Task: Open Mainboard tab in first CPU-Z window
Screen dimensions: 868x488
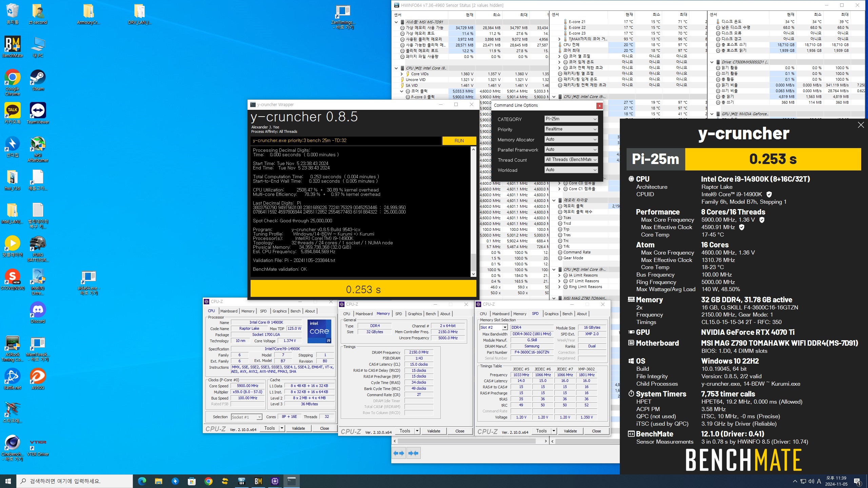Action: tap(229, 311)
